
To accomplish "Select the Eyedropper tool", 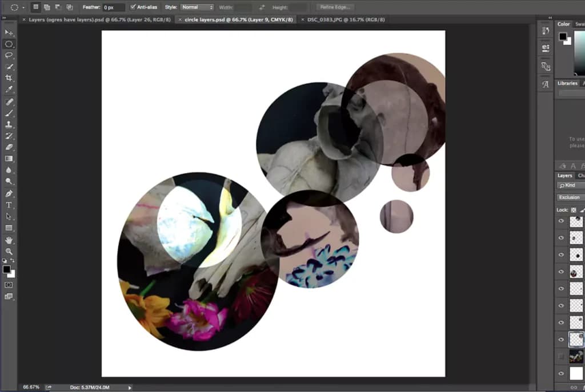I will click(9, 89).
